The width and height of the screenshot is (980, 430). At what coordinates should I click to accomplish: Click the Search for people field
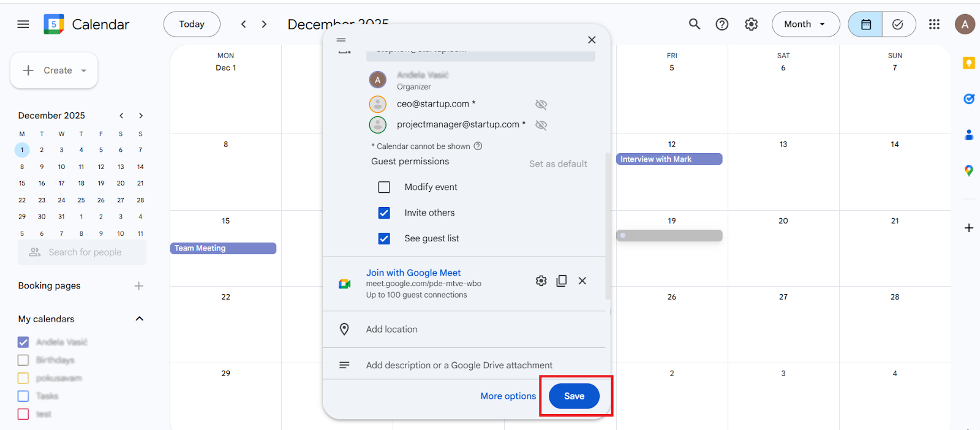point(85,252)
